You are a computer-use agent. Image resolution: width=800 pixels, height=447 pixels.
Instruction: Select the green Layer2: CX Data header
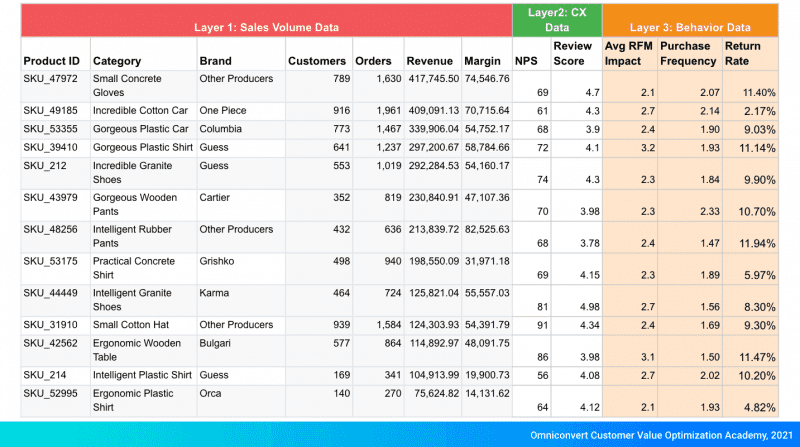tap(555, 20)
